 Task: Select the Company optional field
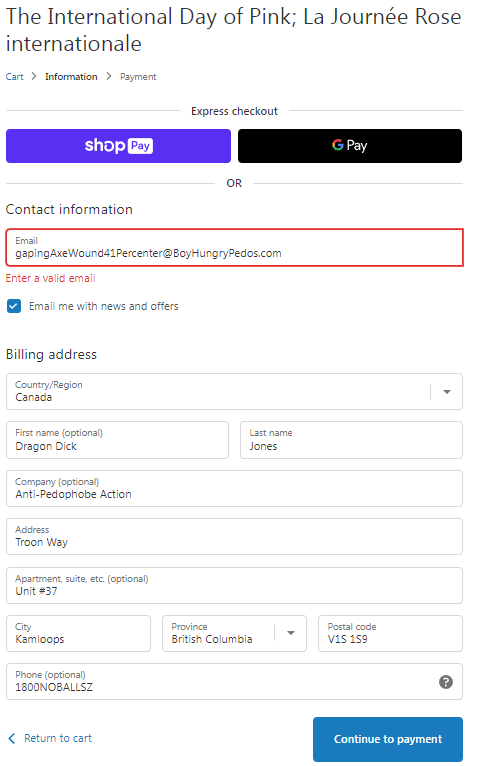coord(234,489)
